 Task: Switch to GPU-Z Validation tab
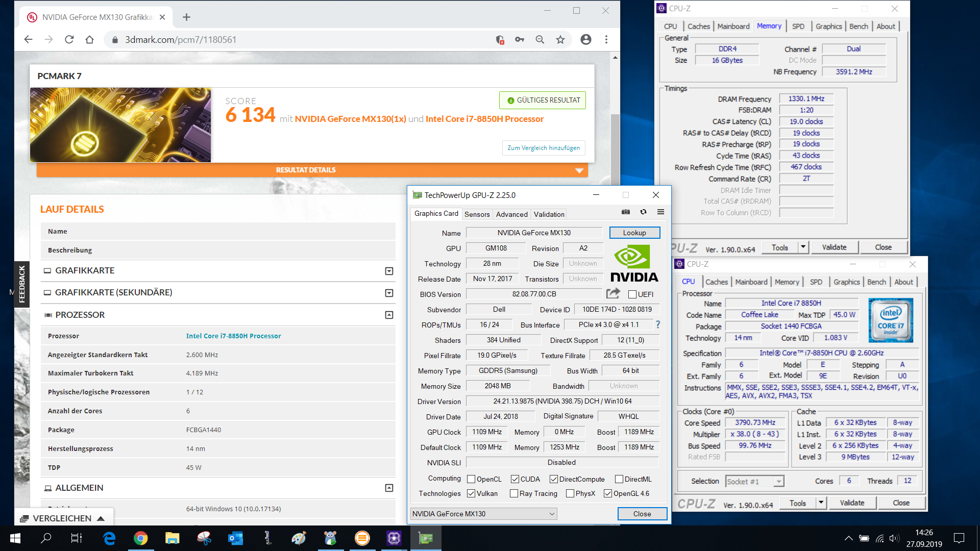point(549,214)
